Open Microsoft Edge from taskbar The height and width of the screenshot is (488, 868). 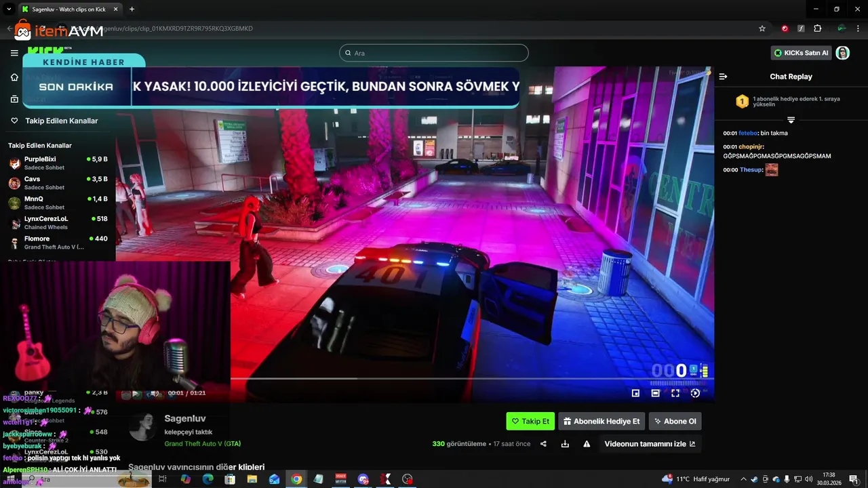(208, 479)
